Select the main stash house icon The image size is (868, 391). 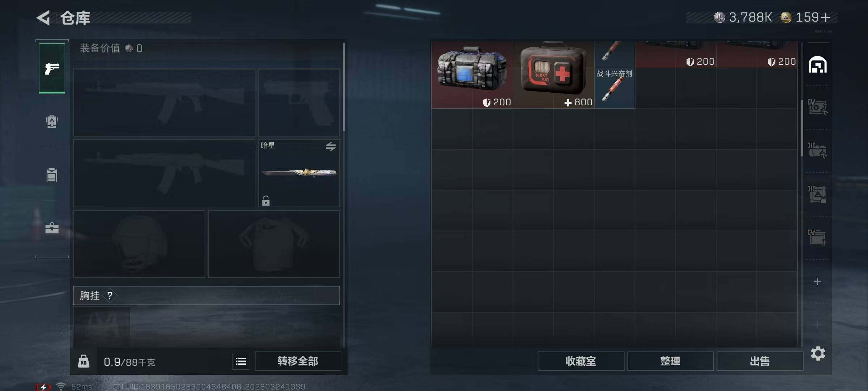(818, 65)
